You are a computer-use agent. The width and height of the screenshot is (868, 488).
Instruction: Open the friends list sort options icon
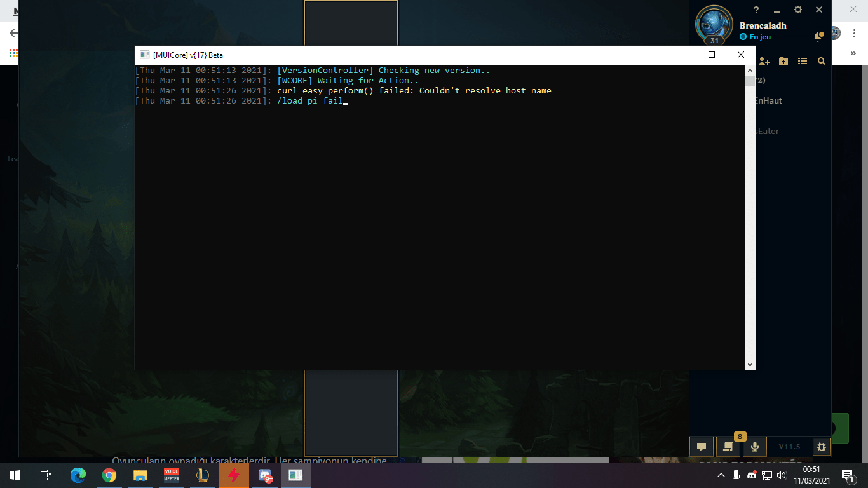803,61
